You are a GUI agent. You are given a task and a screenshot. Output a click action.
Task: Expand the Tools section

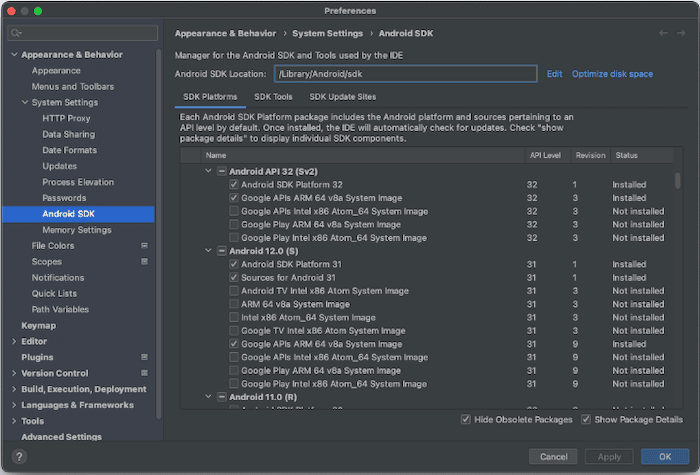tap(14, 421)
